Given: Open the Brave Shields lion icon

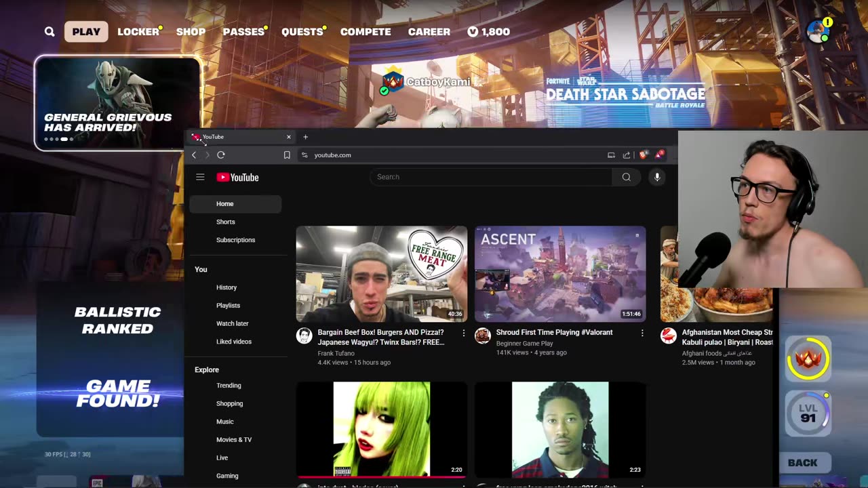Looking at the screenshot, I should pyautogui.click(x=644, y=155).
